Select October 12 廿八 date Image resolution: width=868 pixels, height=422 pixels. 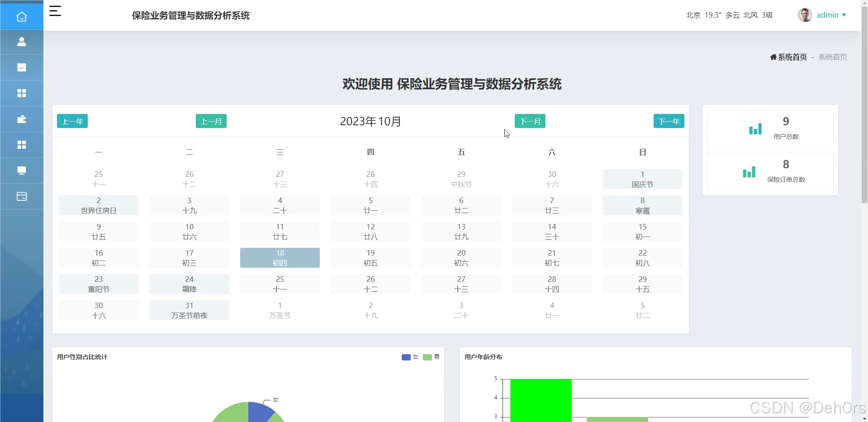tap(370, 232)
